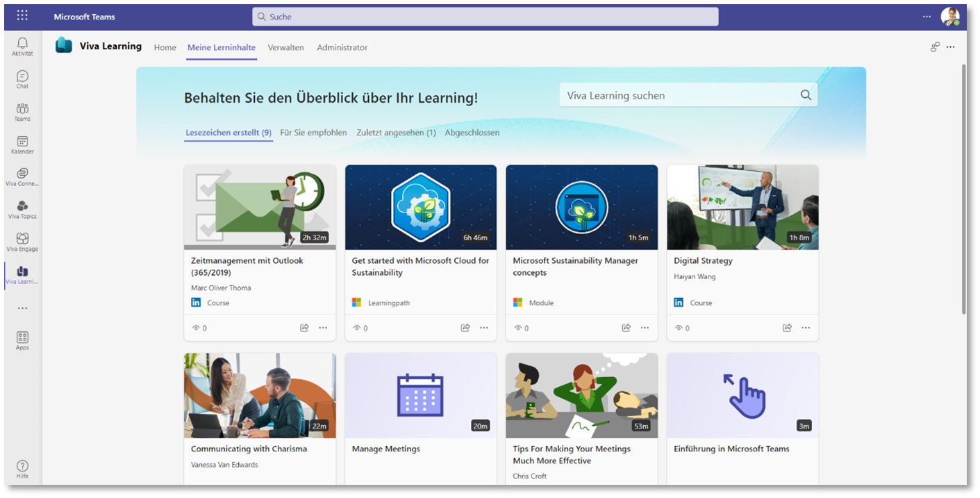This screenshot has height=498, width=980.
Task: Open more options for Sustainability Manager concepts
Action: tap(645, 328)
